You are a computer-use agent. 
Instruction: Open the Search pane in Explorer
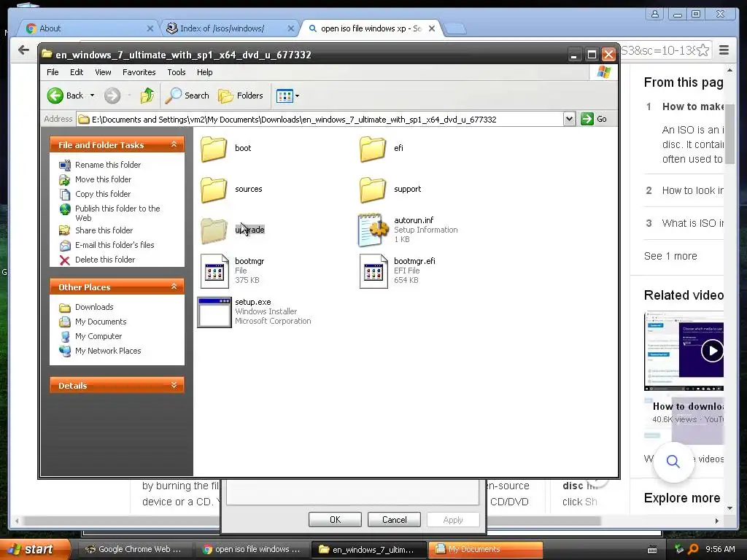coord(187,96)
